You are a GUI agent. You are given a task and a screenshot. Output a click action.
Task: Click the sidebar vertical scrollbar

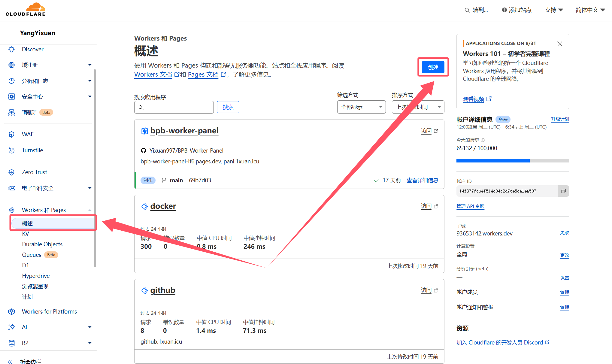(95, 168)
